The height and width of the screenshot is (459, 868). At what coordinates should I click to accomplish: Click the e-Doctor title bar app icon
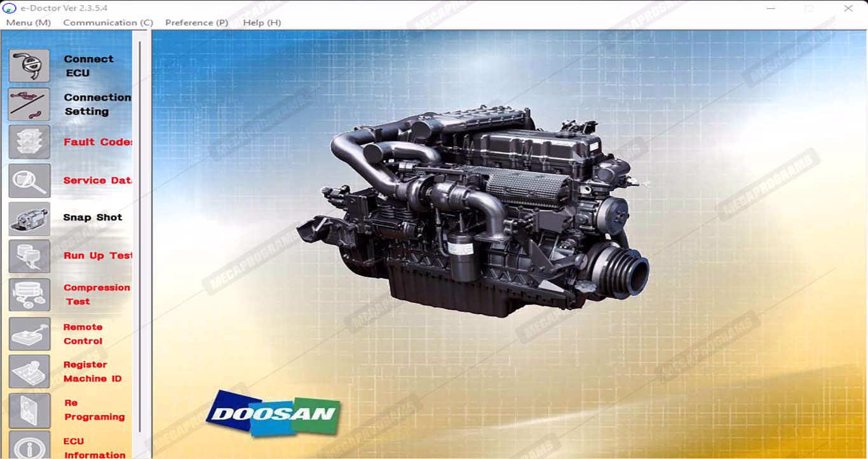coord(10,8)
